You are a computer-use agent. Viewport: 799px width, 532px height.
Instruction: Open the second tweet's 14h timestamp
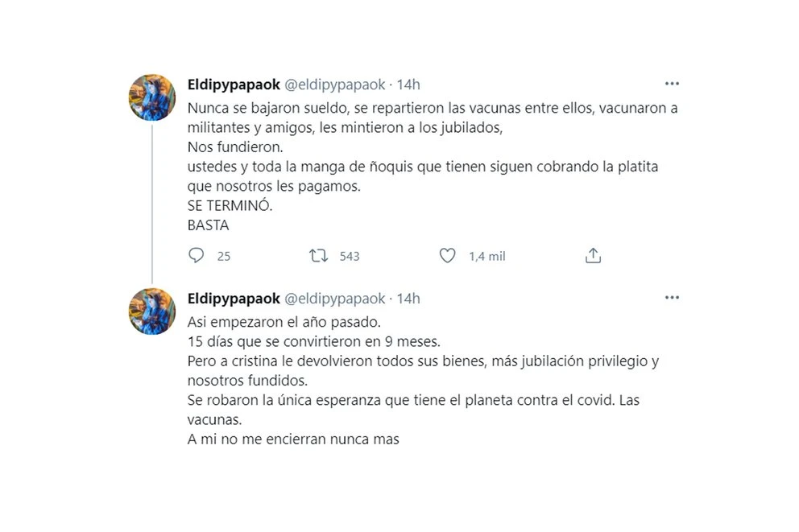408,299
